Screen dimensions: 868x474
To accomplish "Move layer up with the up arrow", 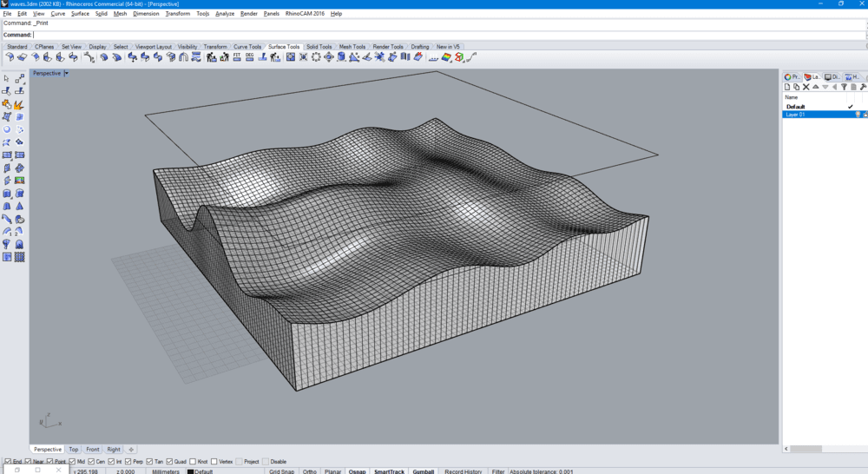I will pos(816,87).
